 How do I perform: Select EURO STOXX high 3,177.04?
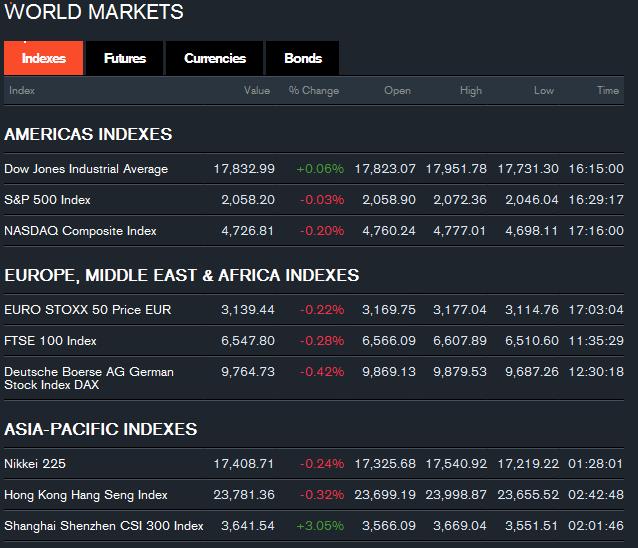[x=460, y=310]
